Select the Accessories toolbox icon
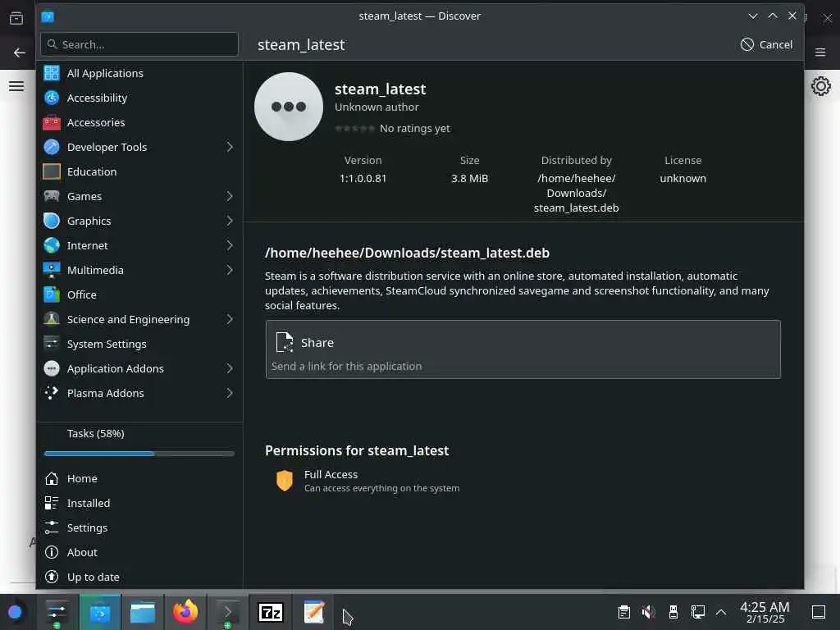 point(52,122)
